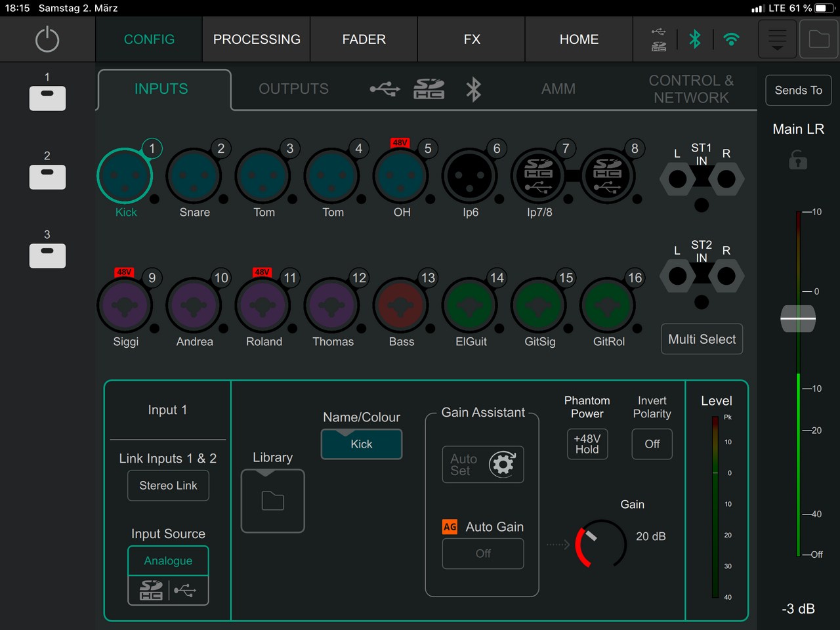Image resolution: width=840 pixels, height=630 pixels.
Task: Expand the top-right menu list dropdown
Action: coord(777,39)
